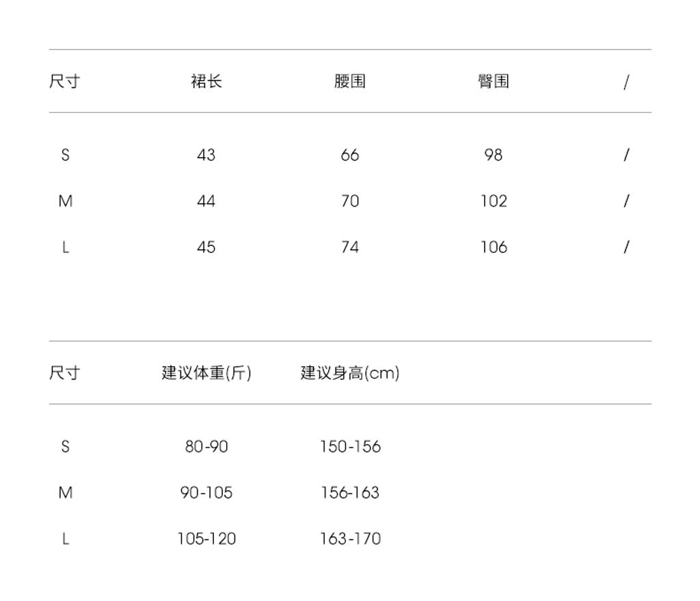Select height range 163-170
The width and height of the screenshot is (700, 601).
(x=349, y=539)
